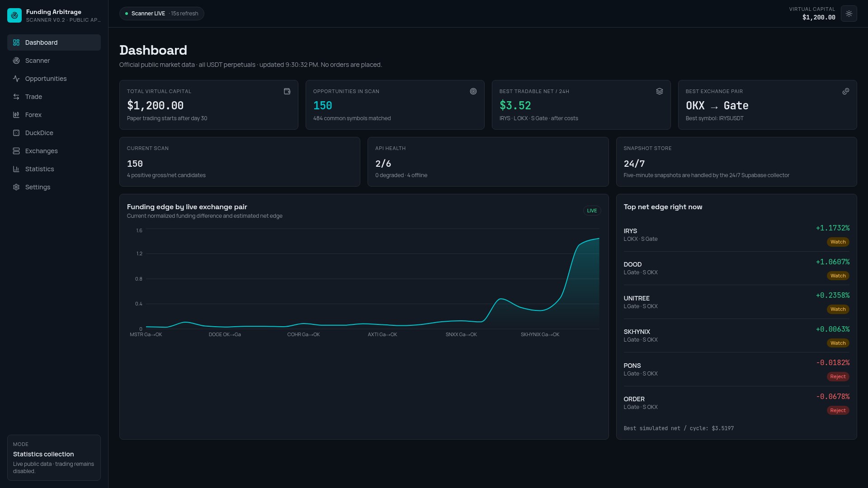Click the Statistics bar-chart icon
Screen dimensions: 868x488
16,169
